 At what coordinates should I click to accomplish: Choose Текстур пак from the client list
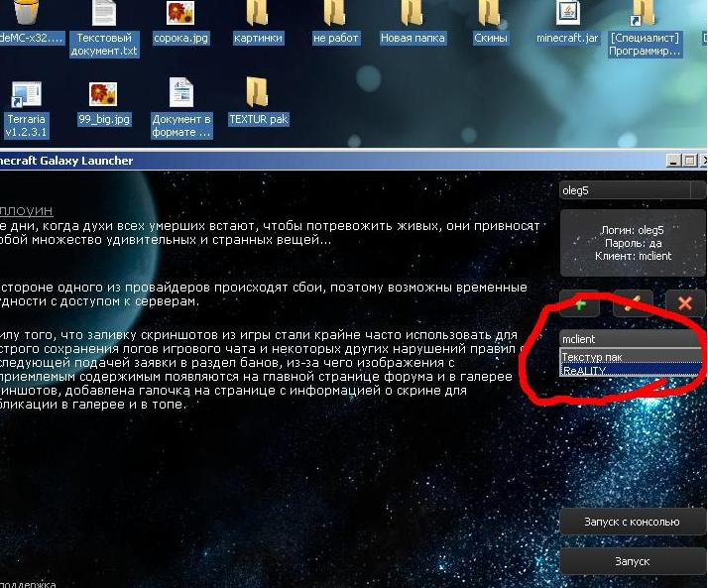[x=631, y=357]
